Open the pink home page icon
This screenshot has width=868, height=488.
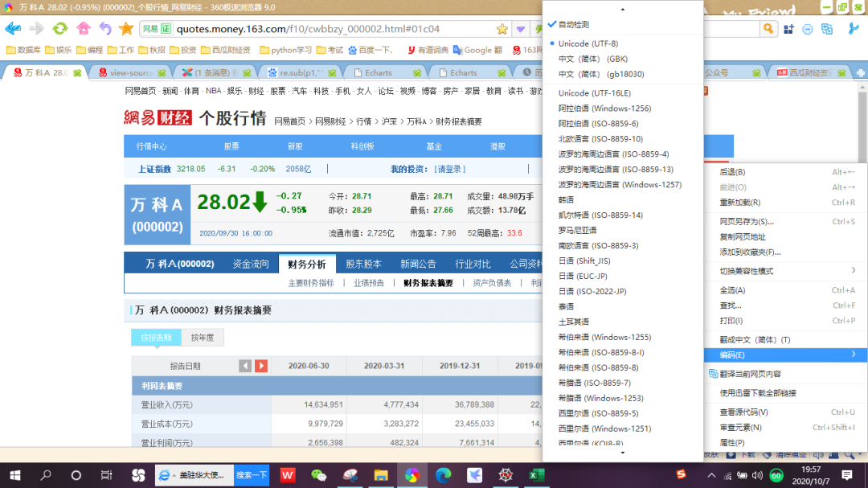[83, 28]
